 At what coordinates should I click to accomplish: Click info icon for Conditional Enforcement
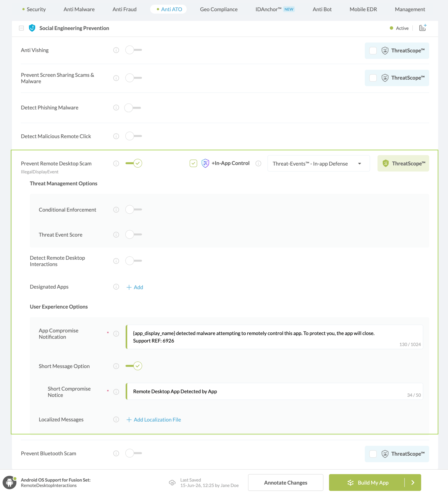(116, 210)
